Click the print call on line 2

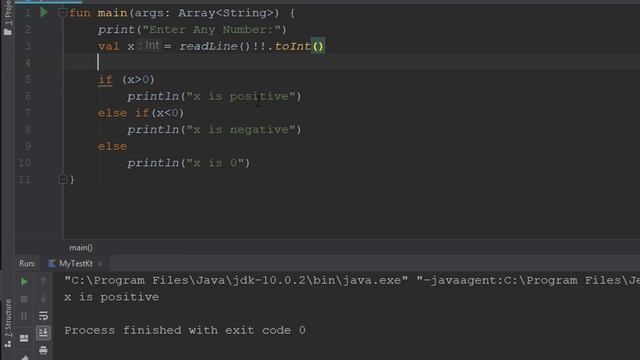116,30
